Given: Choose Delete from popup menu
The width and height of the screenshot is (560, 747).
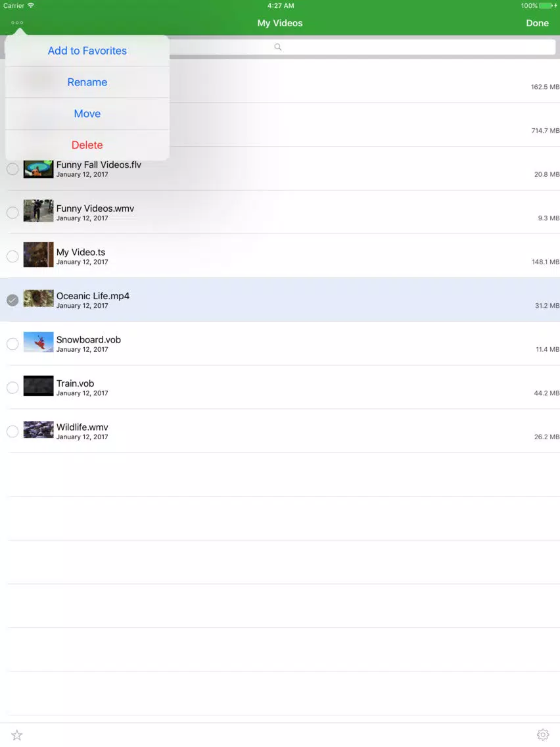Looking at the screenshot, I should 87,145.
